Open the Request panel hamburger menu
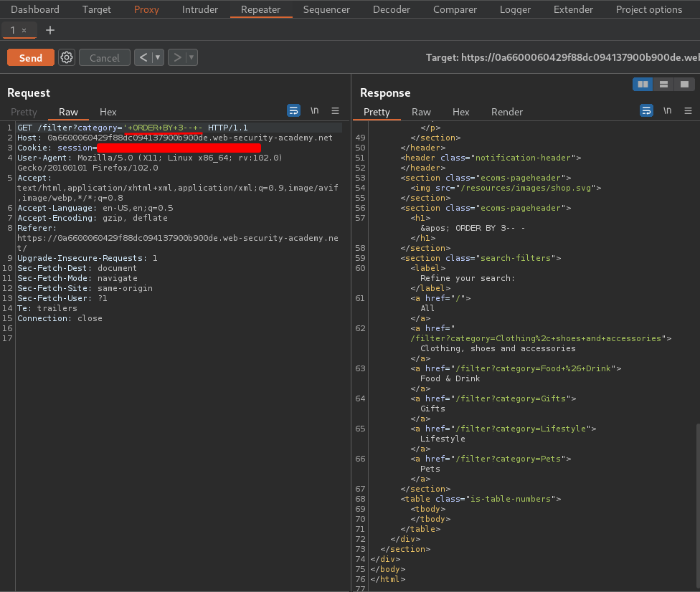 [x=335, y=110]
